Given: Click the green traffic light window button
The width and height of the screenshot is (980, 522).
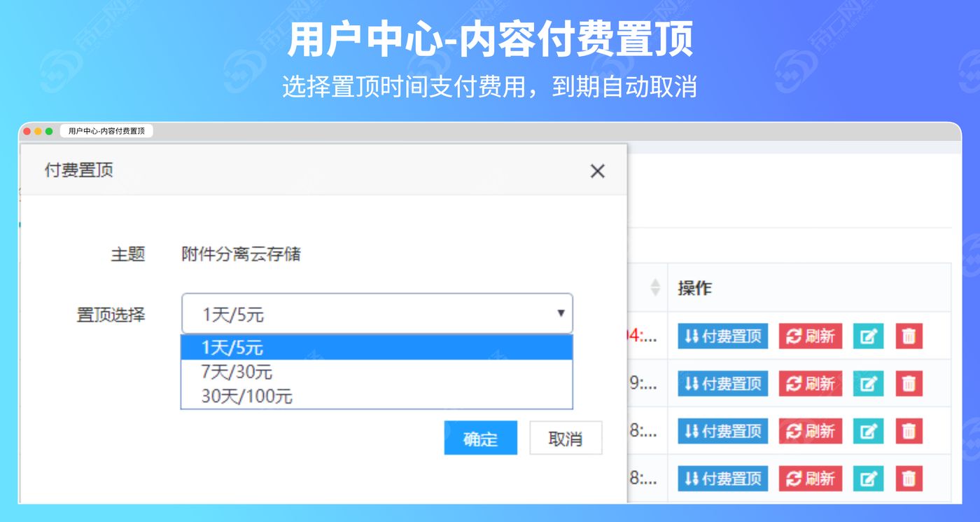Looking at the screenshot, I should [x=48, y=131].
